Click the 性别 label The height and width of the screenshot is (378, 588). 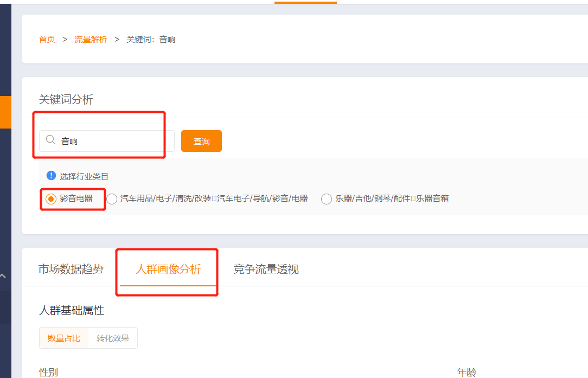point(49,372)
